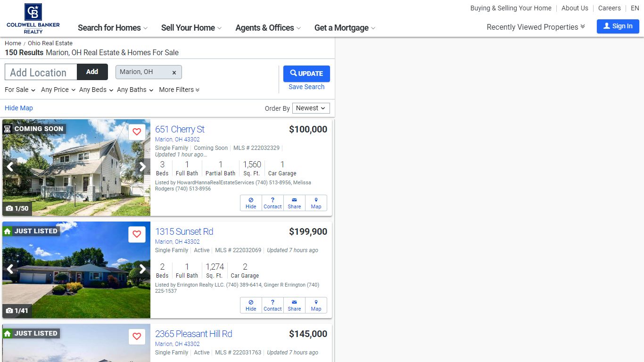Open the 2365 Pleasant Hill Rd listing title
The width and height of the screenshot is (644, 362).
193,334
